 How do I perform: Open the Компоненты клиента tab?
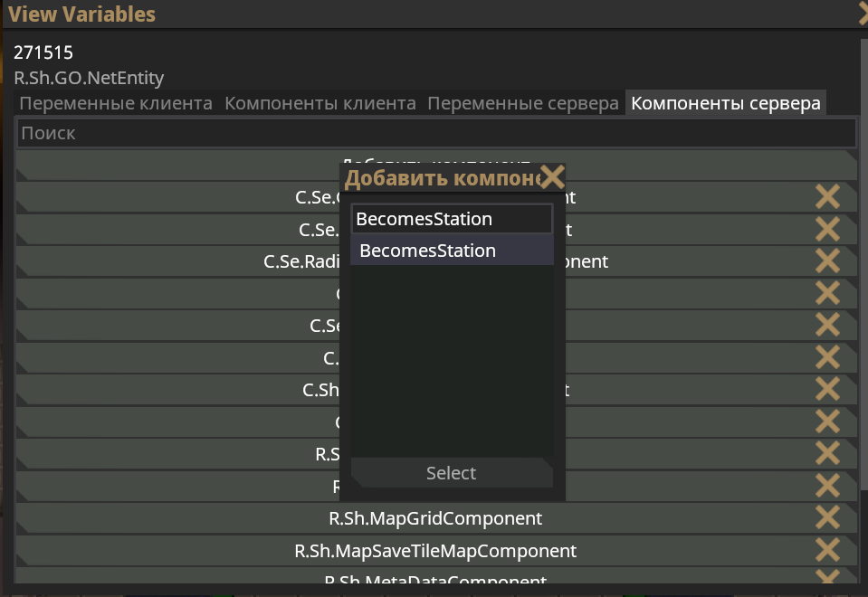(320, 103)
